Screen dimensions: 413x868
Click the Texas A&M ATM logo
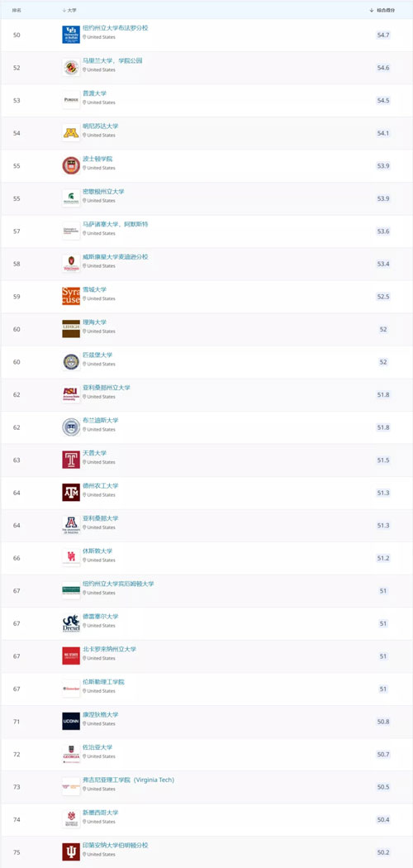[71, 492]
